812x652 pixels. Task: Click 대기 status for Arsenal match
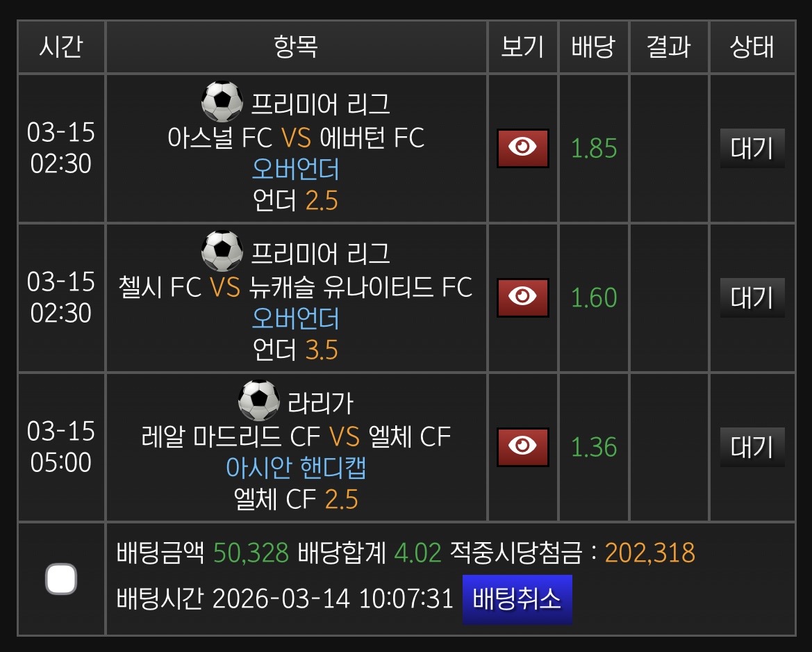(752, 148)
